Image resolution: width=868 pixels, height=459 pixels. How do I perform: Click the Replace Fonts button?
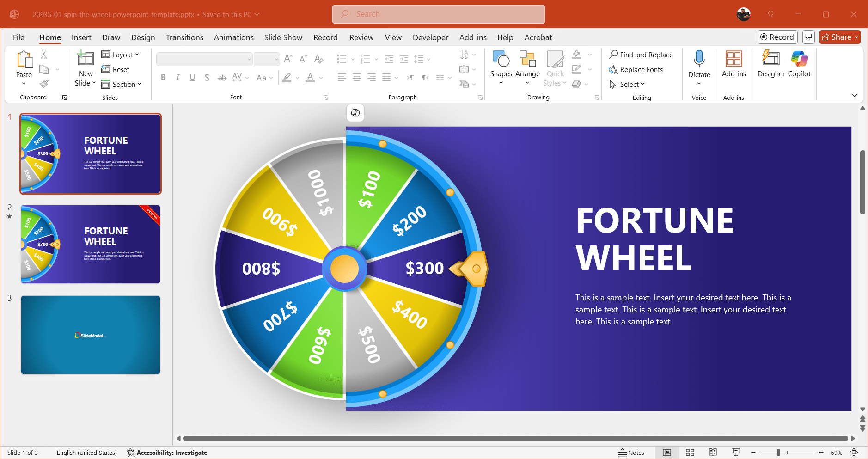coord(641,69)
